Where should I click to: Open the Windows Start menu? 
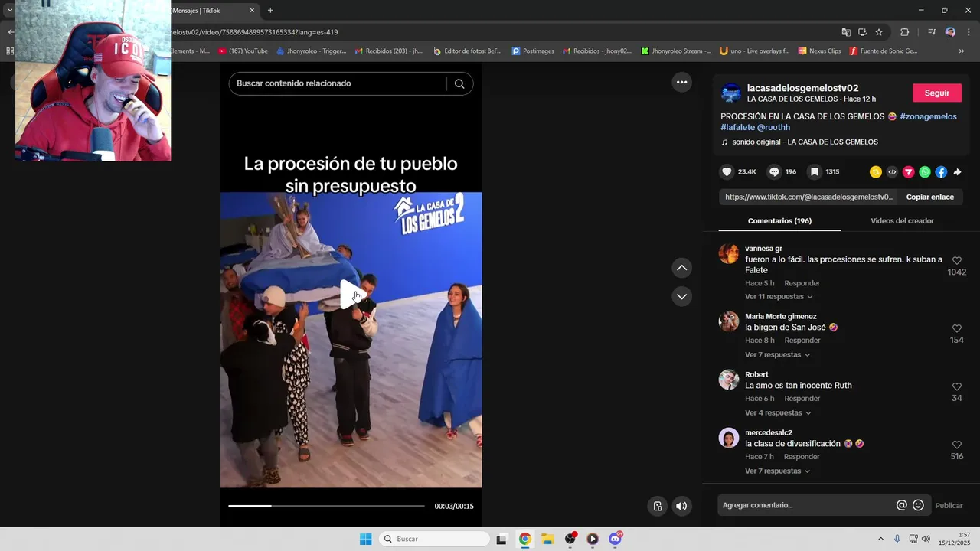tap(365, 539)
